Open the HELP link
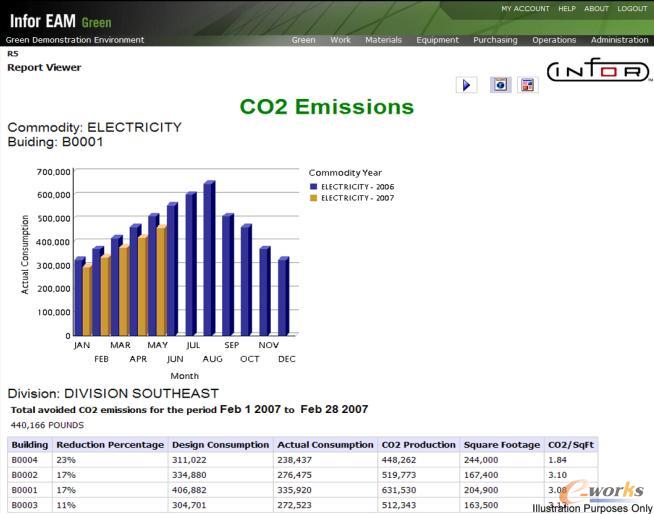Screen dimensions: 654x514 tap(567, 9)
